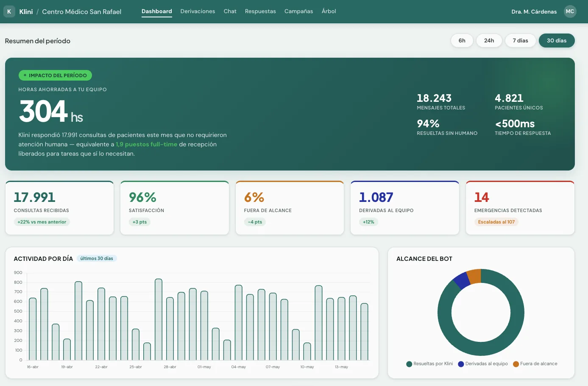Click the -4 pts badge

pyautogui.click(x=255, y=222)
